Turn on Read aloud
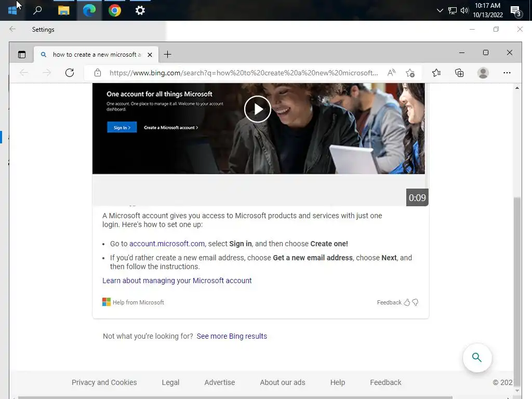532x399 pixels. (391, 73)
